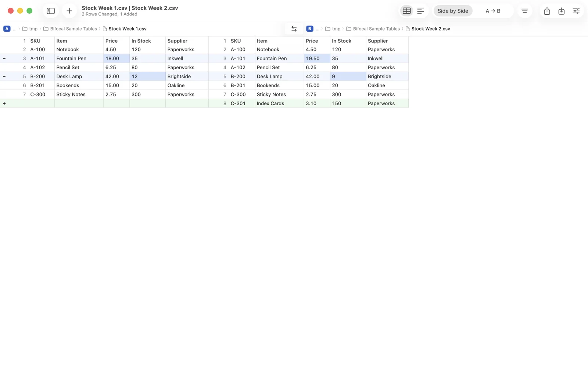
Task: Open the settings sliders icon
Action: pos(576,11)
